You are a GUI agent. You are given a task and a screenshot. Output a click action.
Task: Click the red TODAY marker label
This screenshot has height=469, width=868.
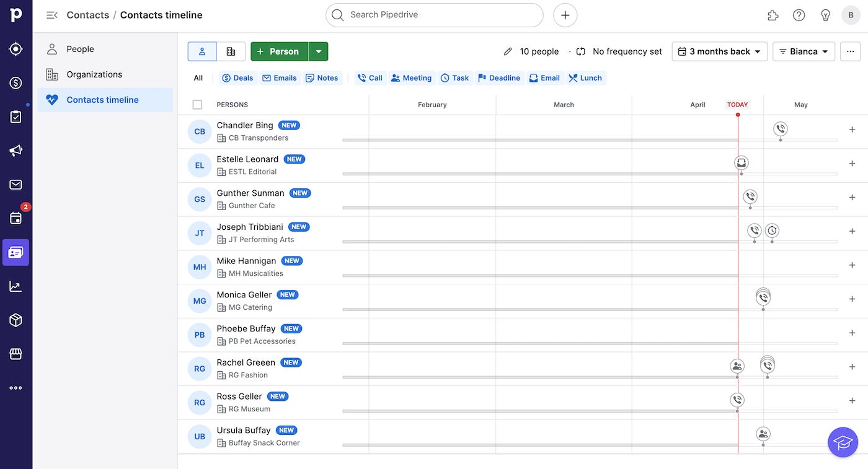[x=738, y=105]
